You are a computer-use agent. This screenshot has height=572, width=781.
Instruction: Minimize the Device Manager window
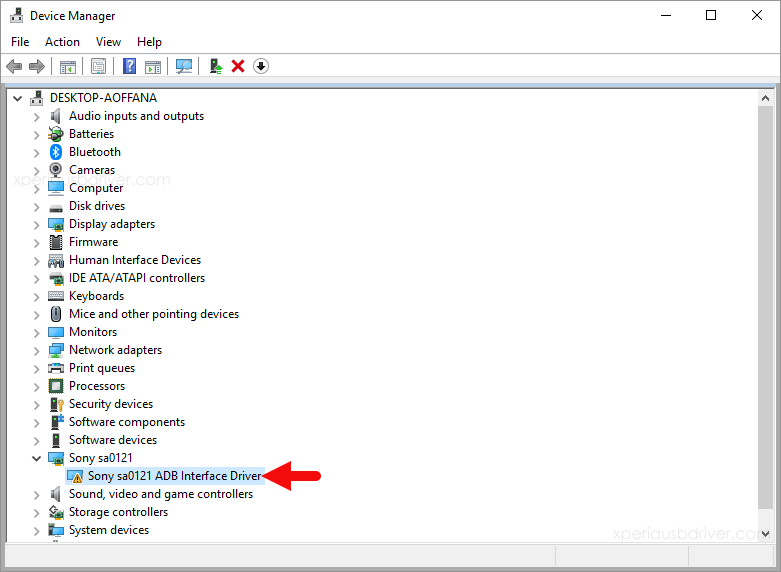(x=666, y=15)
